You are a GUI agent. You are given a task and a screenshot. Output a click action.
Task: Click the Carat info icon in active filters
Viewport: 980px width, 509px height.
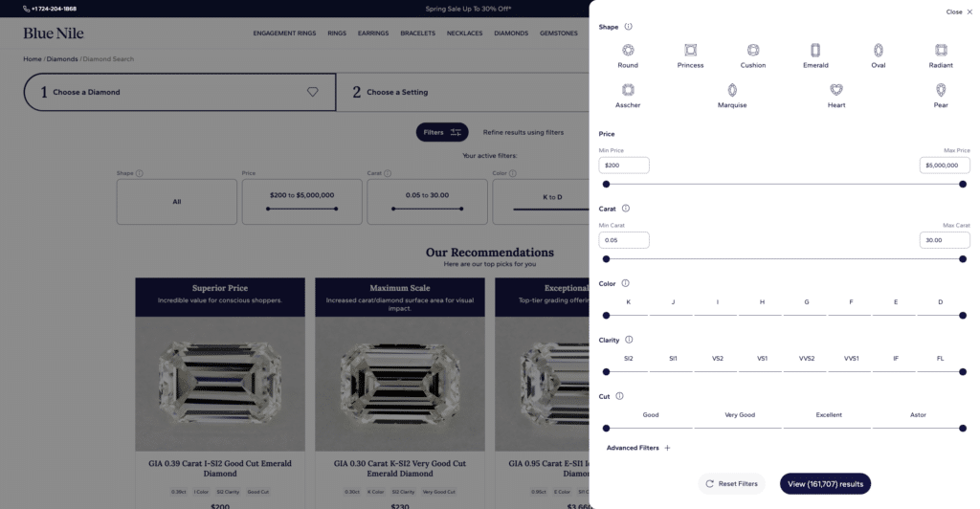coord(388,173)
